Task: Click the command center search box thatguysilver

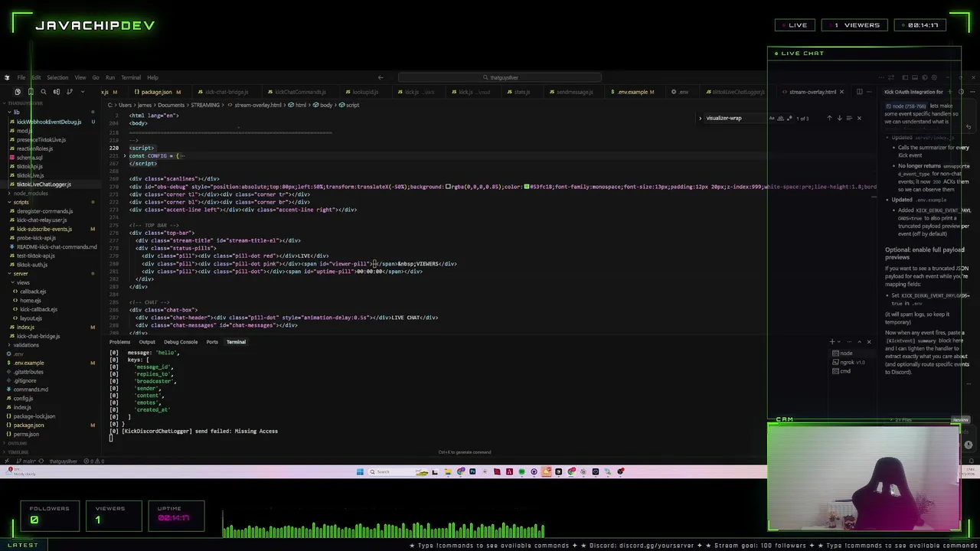Action: point(500,77)
